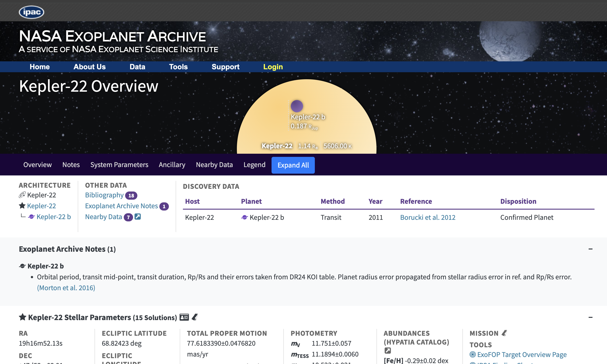Click the planet icon in the Discovery Data row
Viewport: 607px width, 364px height.
(244, 217)
